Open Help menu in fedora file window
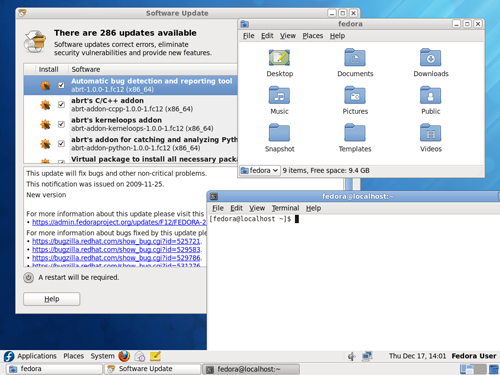Viewport: 500px width, 375px height. [x=337, y=36]
